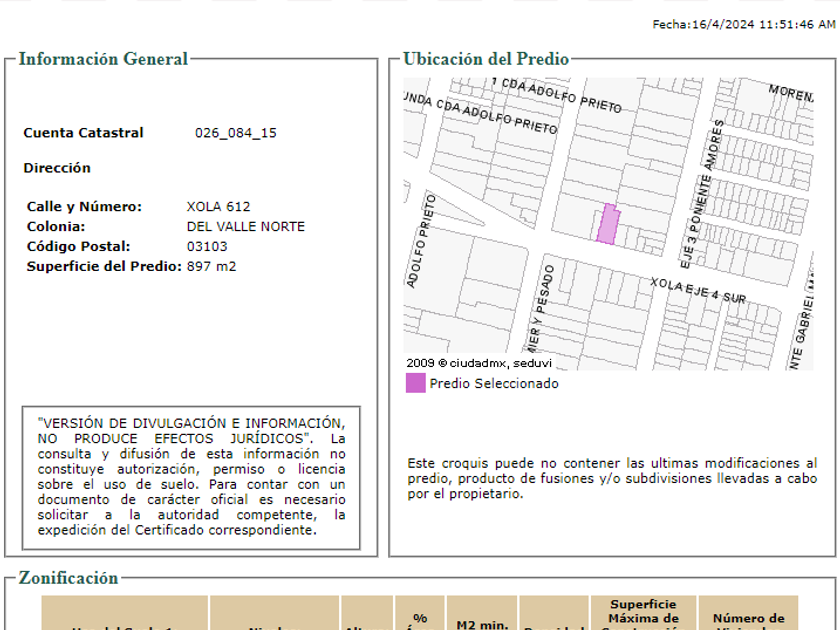
Task: Click the postal code 03103
Action: tap(207, 247)
